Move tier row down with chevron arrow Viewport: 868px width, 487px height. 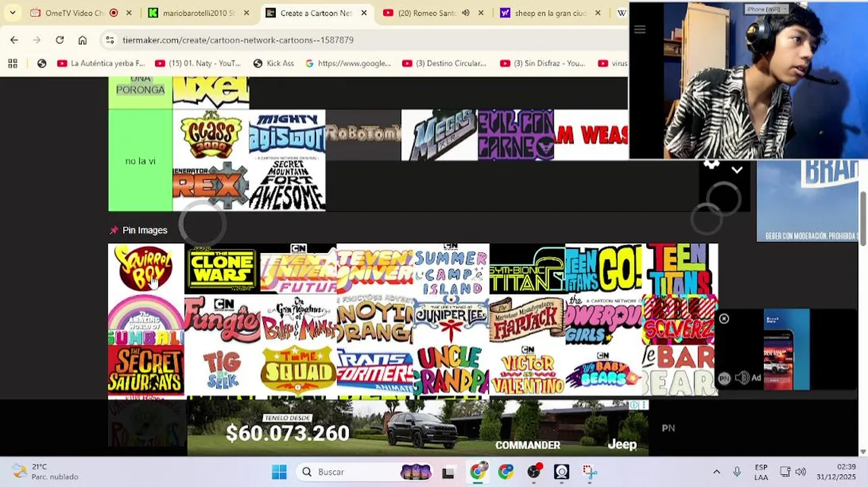[737, 170]
